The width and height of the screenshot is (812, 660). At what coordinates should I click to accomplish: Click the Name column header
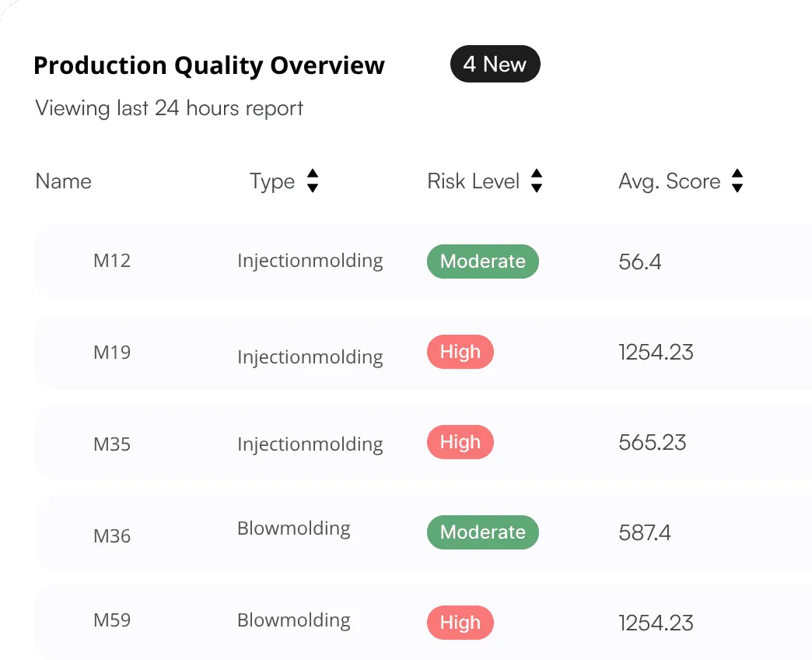(63, 181)
